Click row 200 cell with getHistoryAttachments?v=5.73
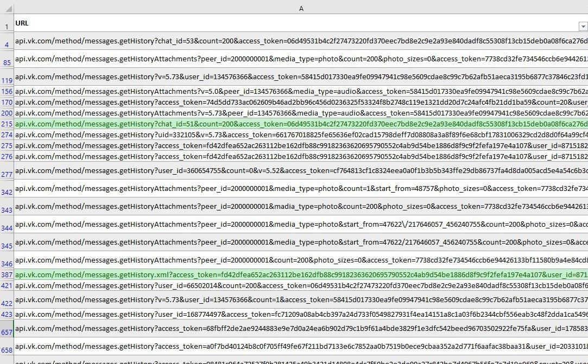Viewport: 588px width, 364px height. coord(301,113)
